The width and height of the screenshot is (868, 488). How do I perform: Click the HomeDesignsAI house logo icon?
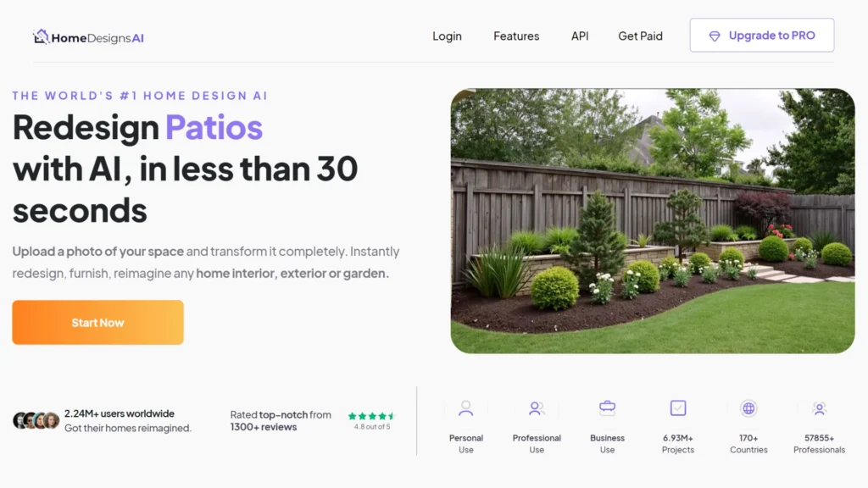point(42,36)
